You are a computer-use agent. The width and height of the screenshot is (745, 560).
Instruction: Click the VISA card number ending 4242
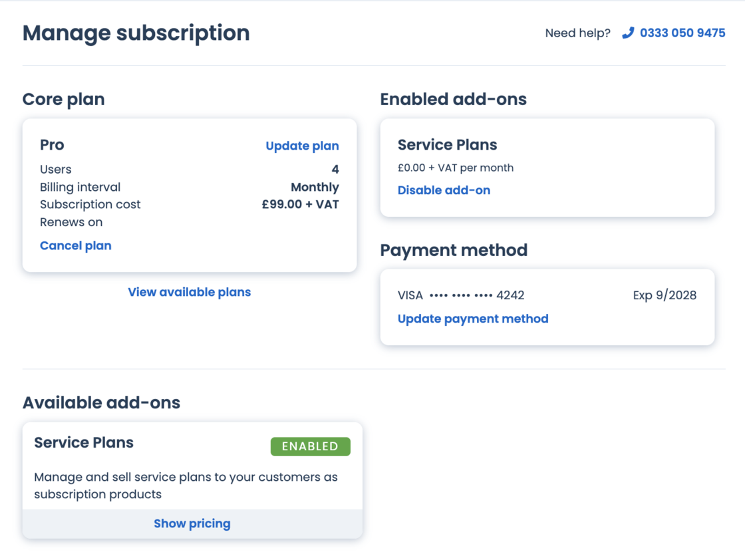click(x=461, y=295)
